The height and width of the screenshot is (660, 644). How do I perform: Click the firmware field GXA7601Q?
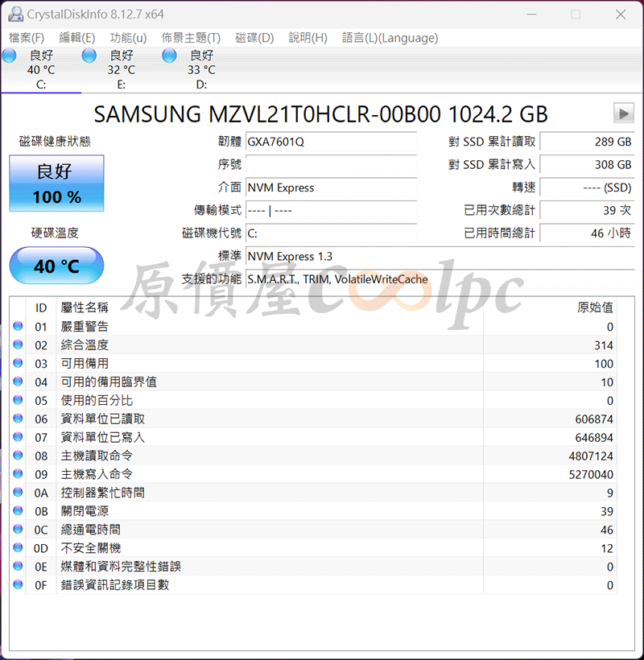tap(332, 142)
